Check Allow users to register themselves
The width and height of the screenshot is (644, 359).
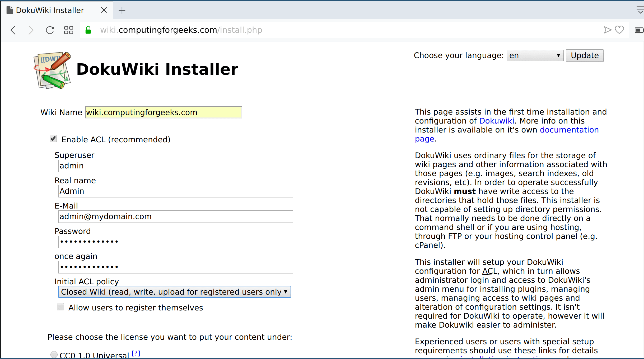60,307
